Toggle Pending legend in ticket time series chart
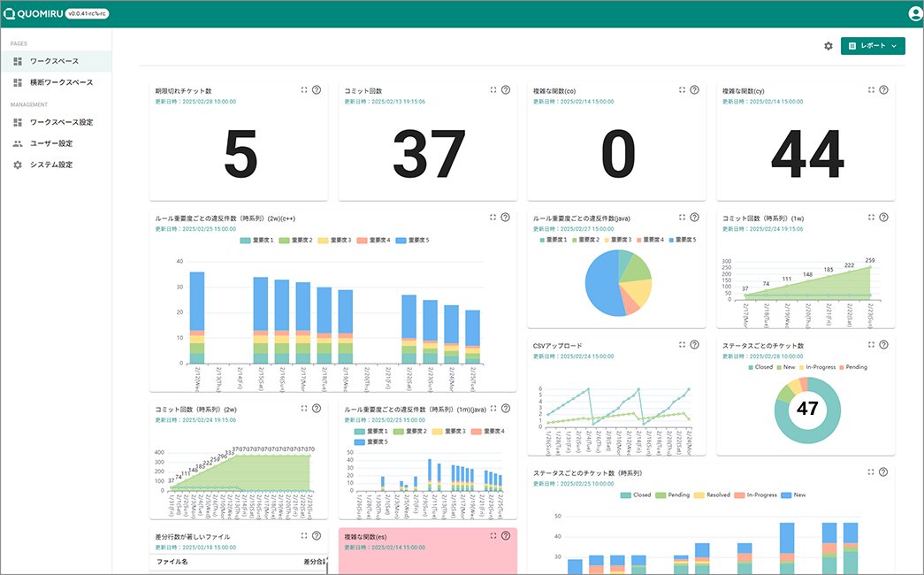Screen dimensions: 924x575 (x=676, y=495)
